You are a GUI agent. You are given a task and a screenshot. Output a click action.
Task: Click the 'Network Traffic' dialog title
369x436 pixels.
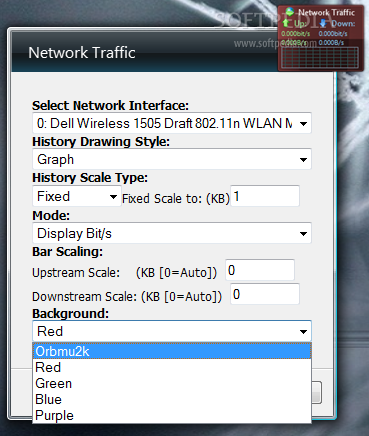point(82,53)
